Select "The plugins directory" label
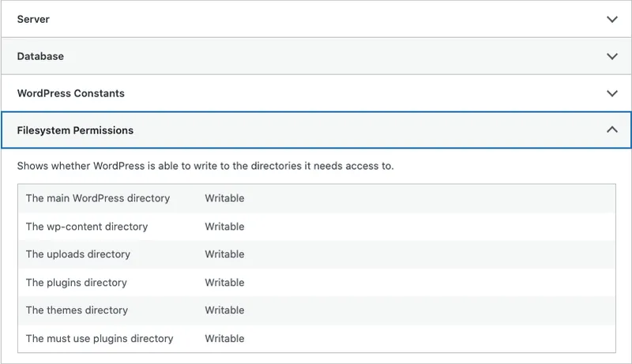Image resolution: width=632 pixels, height=364 pixels. 76,283
